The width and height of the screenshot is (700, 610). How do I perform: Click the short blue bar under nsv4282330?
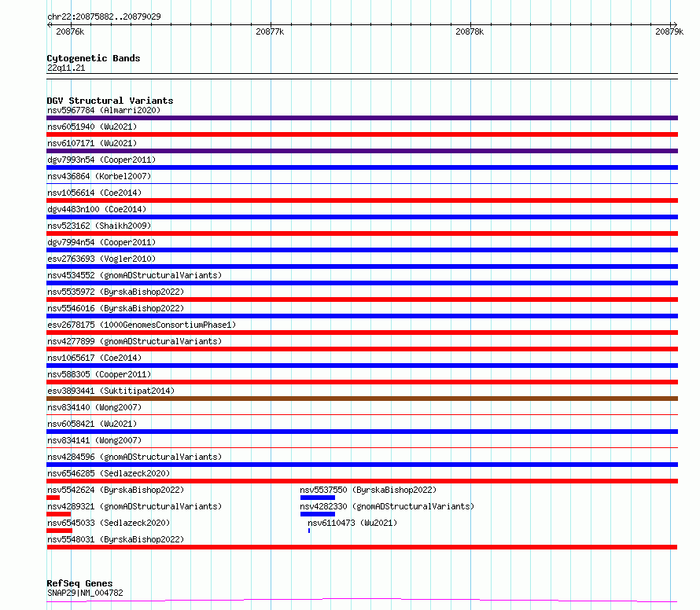coord(318,514)
